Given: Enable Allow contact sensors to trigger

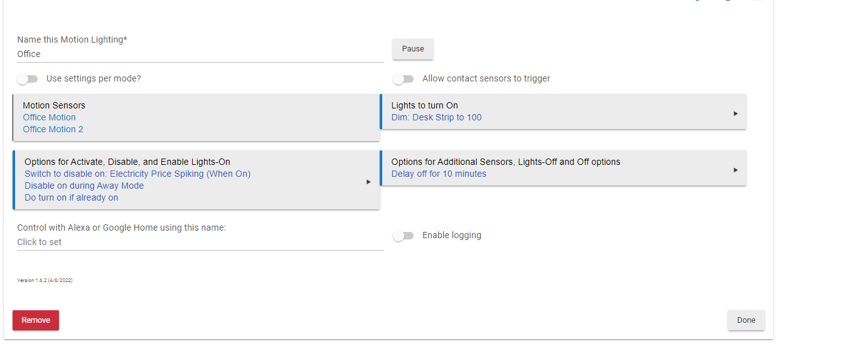Looking at the screenshot, I should click(404, 79).
